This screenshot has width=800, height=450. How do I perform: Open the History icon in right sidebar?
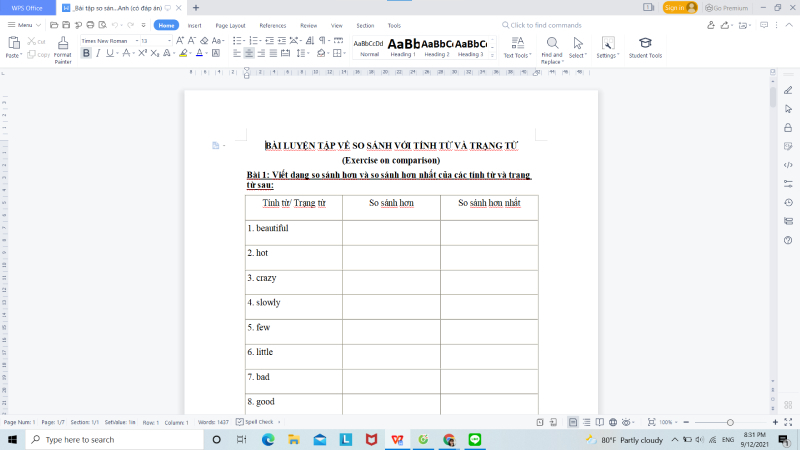(788, 203)
